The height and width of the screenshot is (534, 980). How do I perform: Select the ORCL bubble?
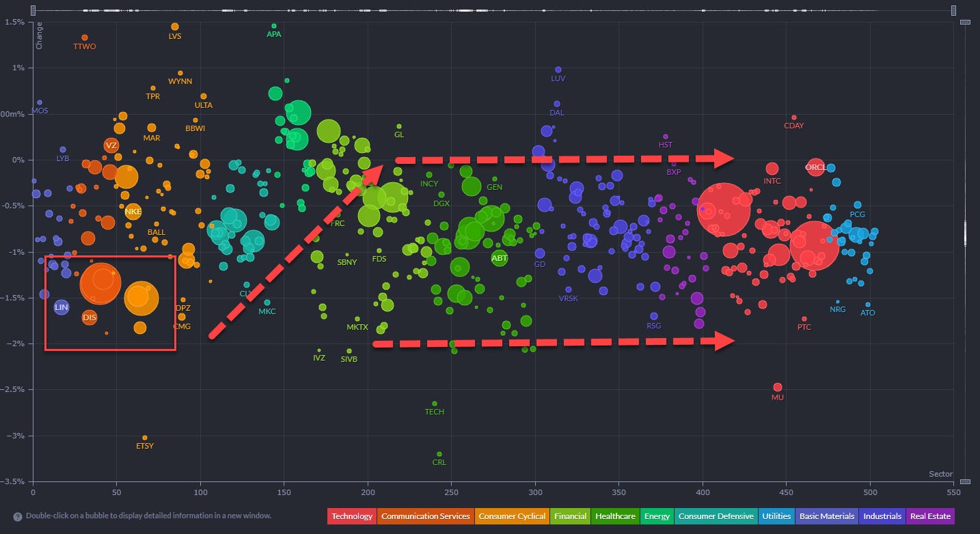tap(815, 167)
